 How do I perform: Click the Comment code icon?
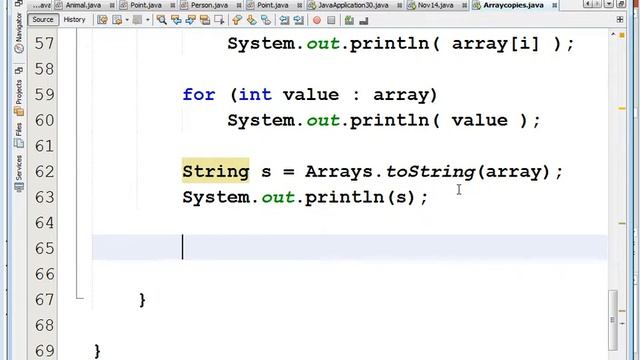(349, 20)
